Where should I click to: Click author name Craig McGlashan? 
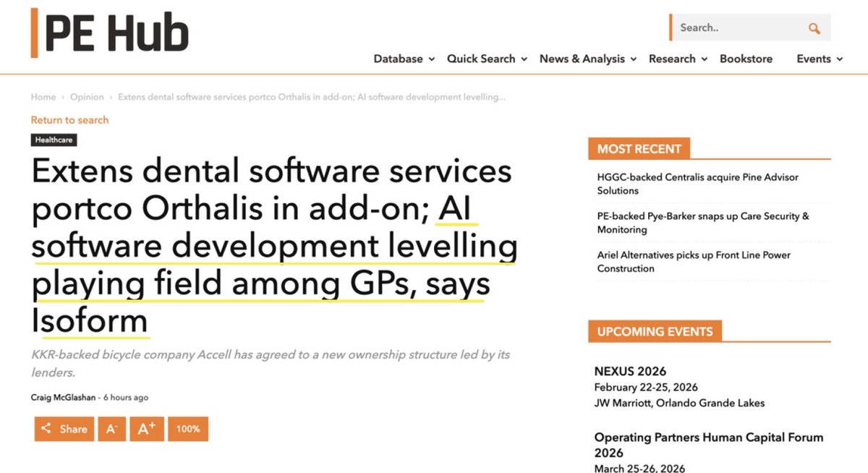coord(63,398)
